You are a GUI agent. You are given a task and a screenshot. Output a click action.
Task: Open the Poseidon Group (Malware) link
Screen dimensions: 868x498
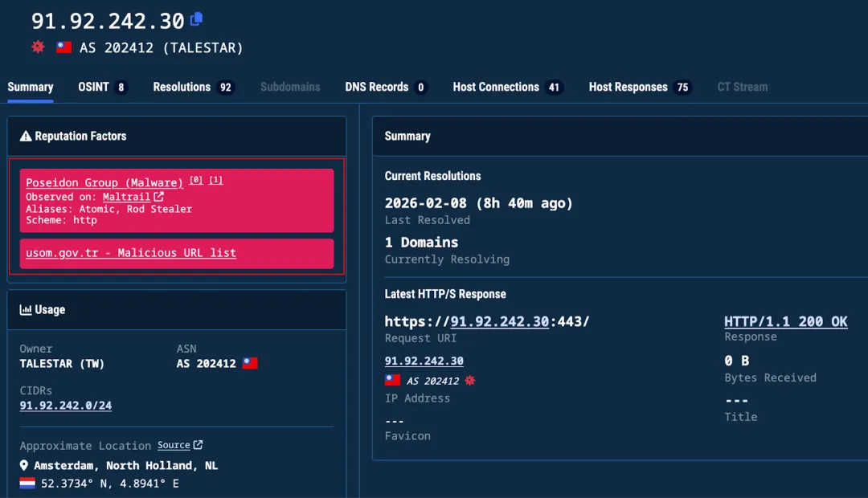point(104,183)
